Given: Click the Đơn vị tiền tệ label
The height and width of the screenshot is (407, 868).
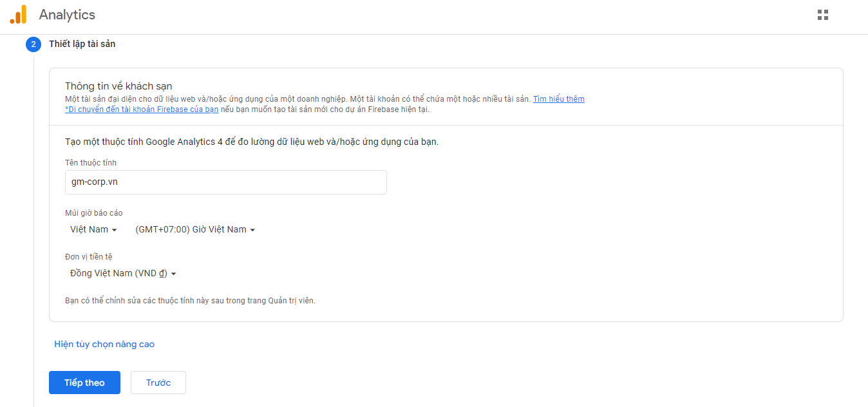Looking at the screenshot, I should [x=89, y=257].
